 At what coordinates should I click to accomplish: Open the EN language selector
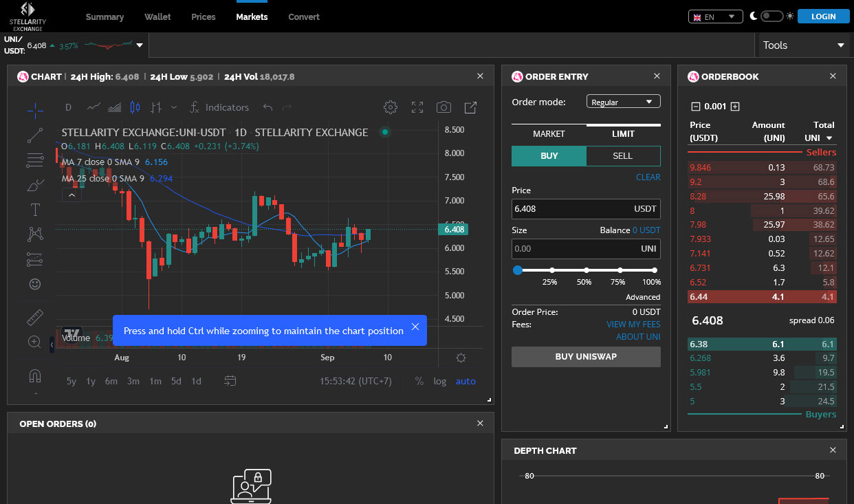pos(715,17)
